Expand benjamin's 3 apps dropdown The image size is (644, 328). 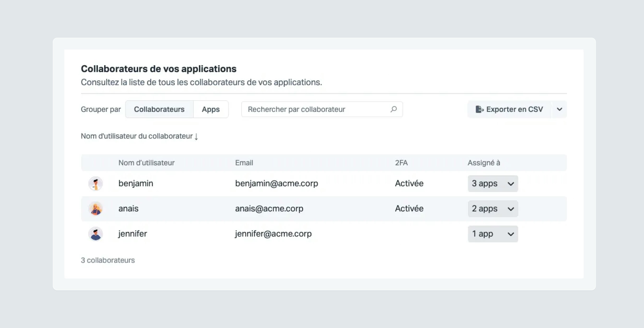(493, 184)
